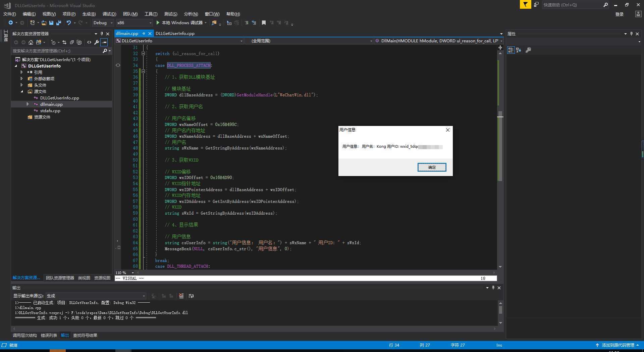
Task: Click property pages wrench in Properties panel
Action: click(x=528, y=50)
